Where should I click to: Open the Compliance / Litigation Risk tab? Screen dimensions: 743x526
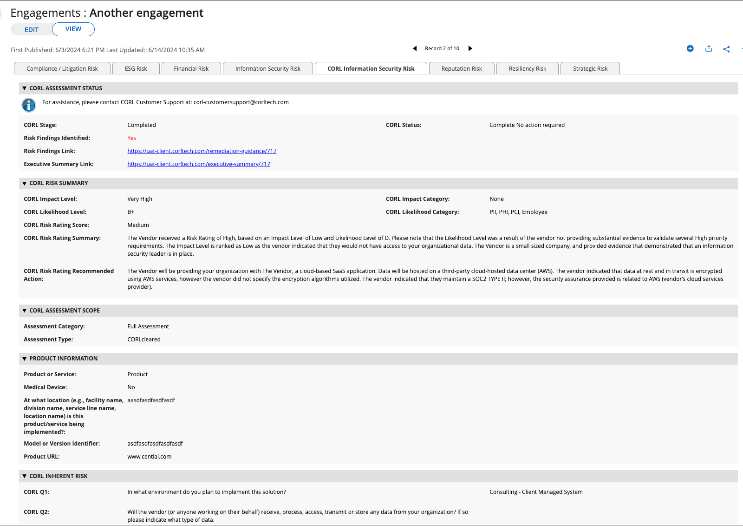click(x=63, y=69)
